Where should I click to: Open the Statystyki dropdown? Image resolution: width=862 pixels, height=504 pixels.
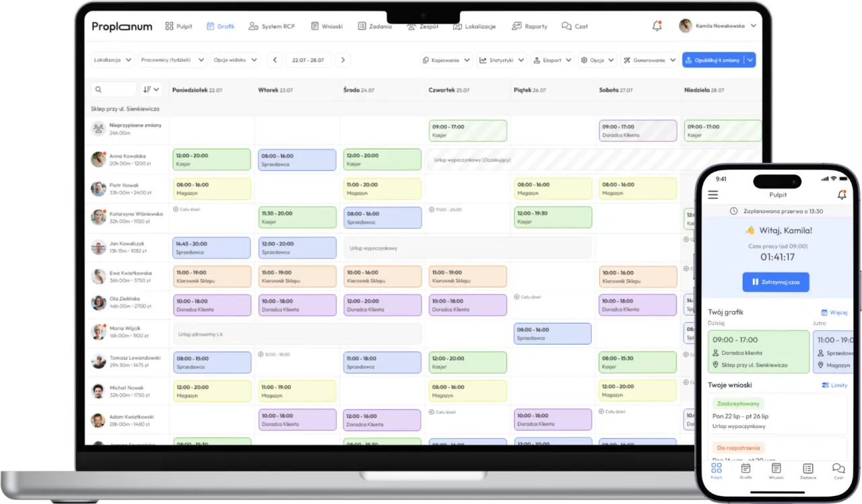pos(502,60)
